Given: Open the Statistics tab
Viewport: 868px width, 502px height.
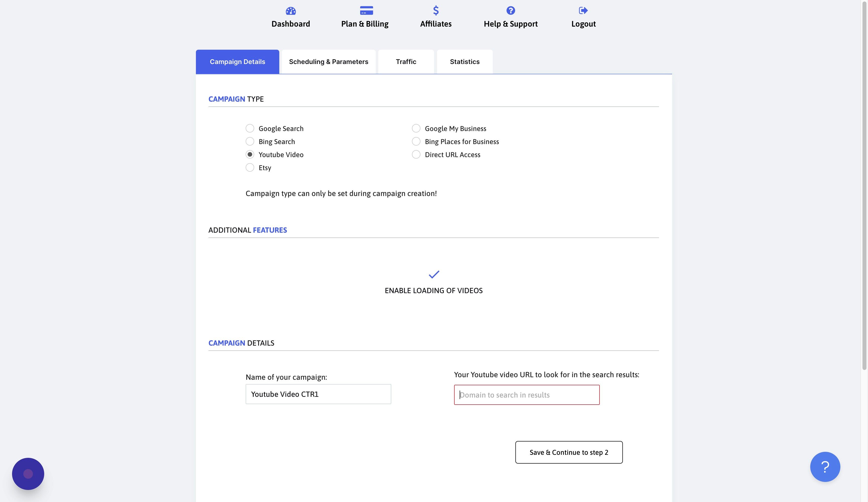Looking at the screenshot, I should click(465, 62).
